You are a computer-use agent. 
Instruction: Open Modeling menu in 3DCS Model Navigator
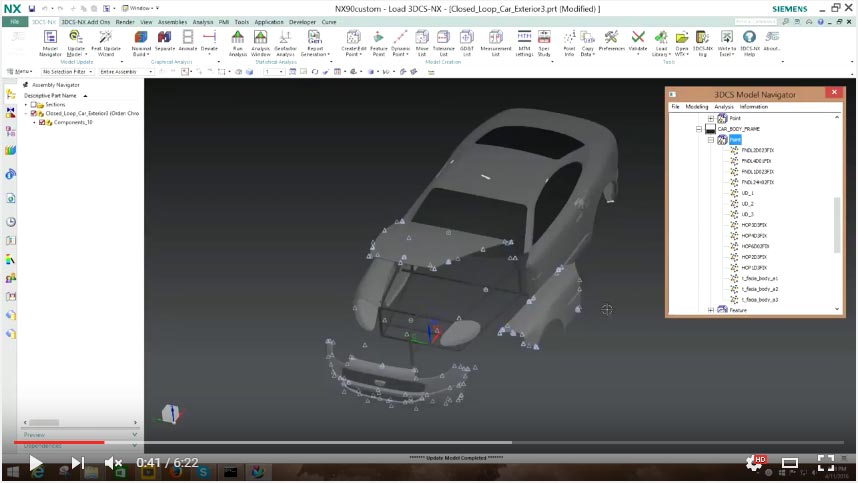coord(696,106)
